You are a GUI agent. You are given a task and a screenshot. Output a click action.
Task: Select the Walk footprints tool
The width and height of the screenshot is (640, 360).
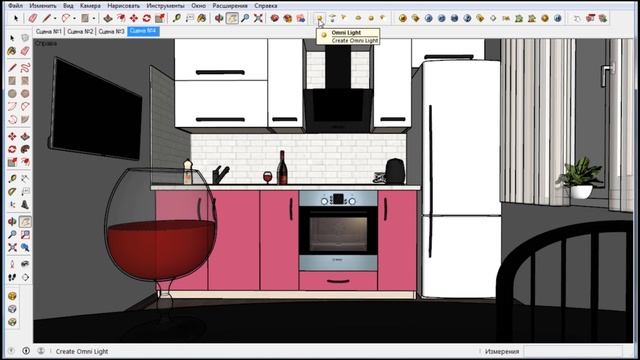coord(12,278)
